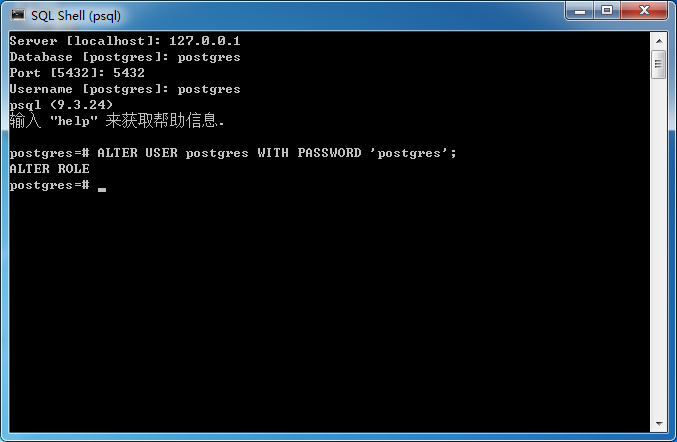Screen dimensions: 677x442
Task: Click the empty black console area
Action: (x=328, y=311)
